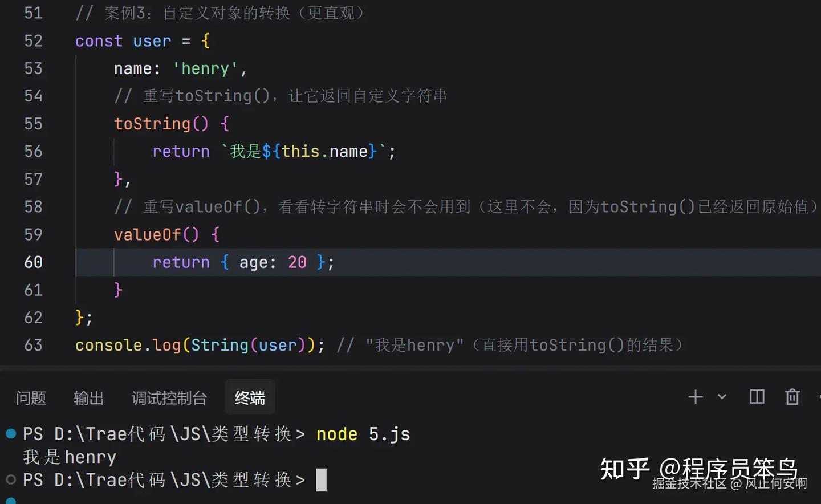Viewport: 821px width, 504px height.
Task: Select the 终端 tab
Action: pos(250,398)
